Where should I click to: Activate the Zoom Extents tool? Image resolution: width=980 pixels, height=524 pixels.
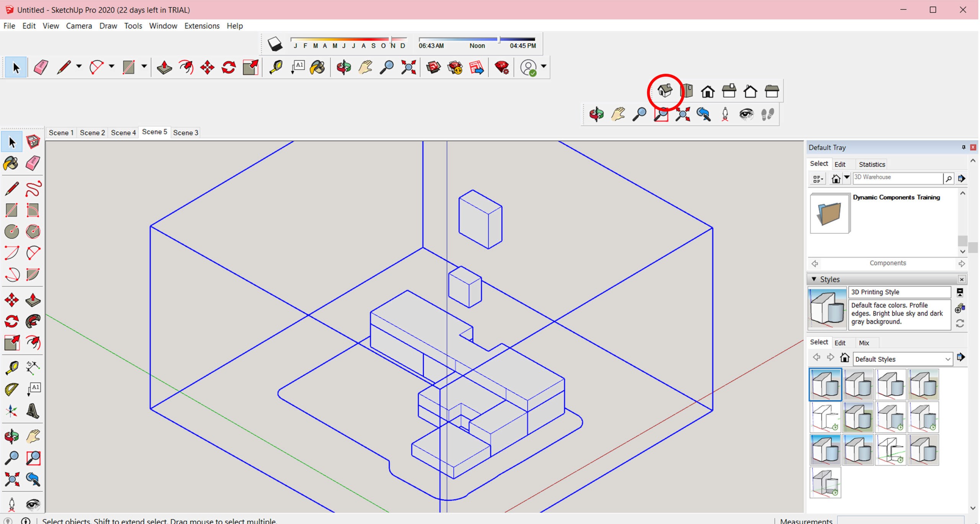(x=408, y=67)
